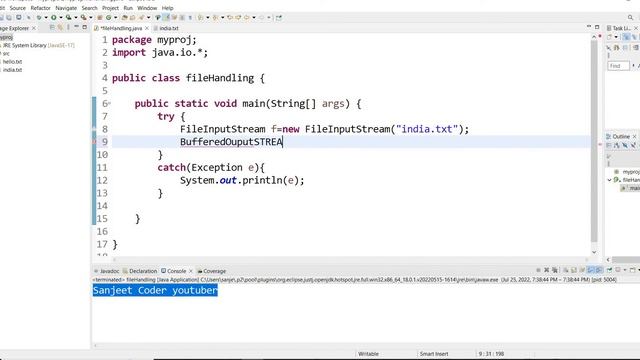640x360 pixels.
Task: Switch to the Declaration tab
Action: pos(140,271)
